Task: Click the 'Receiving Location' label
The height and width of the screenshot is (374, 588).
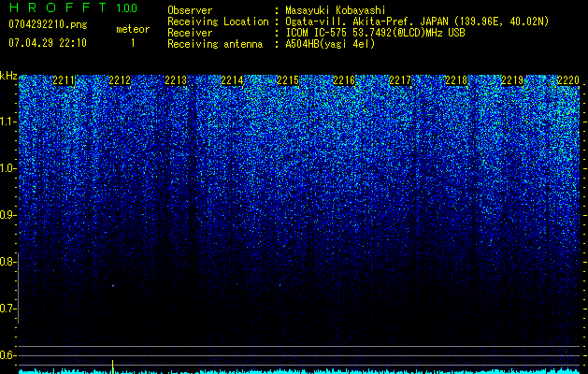Action: pos(218,22)
